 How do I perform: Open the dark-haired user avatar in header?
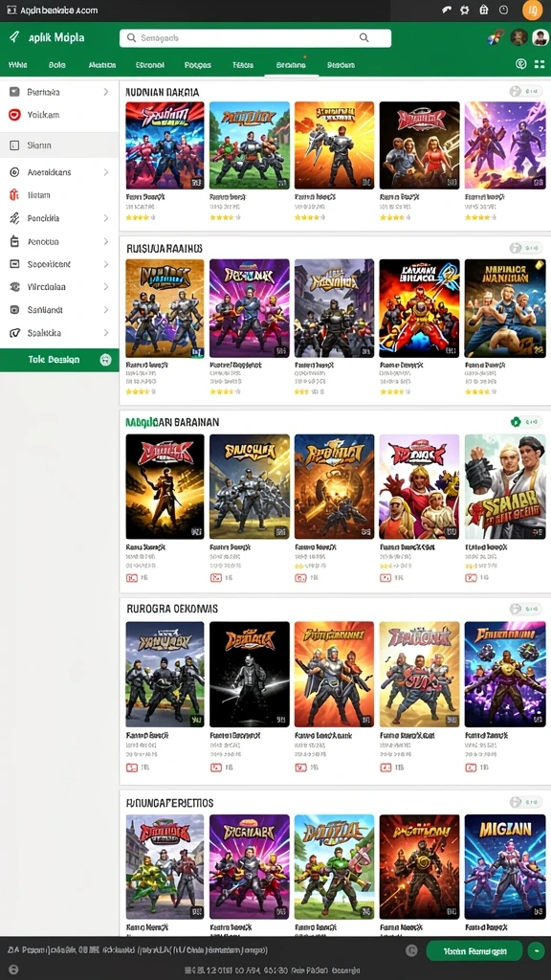[518, 37]
